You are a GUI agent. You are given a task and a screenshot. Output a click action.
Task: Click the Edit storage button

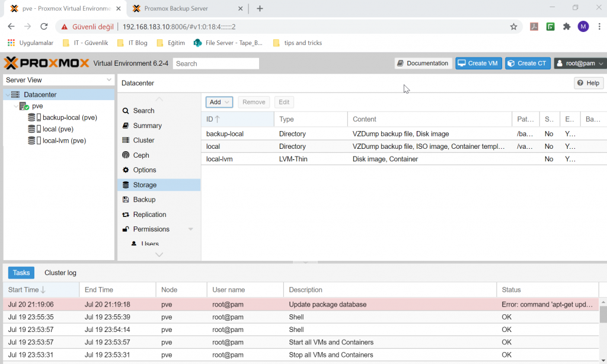coord(284,102)
